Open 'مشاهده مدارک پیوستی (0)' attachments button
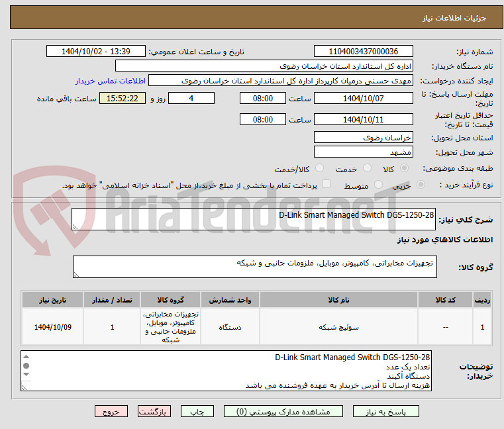The width and height of the screenshot is (504, 429). [x=283, y=411]
